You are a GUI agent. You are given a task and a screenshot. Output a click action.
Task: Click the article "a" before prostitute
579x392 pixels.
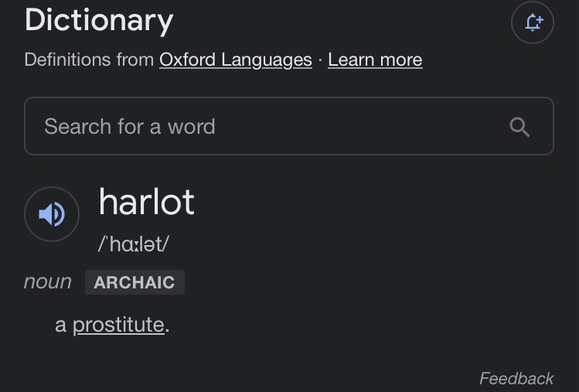pyautogui.click(x=60, y=326)
